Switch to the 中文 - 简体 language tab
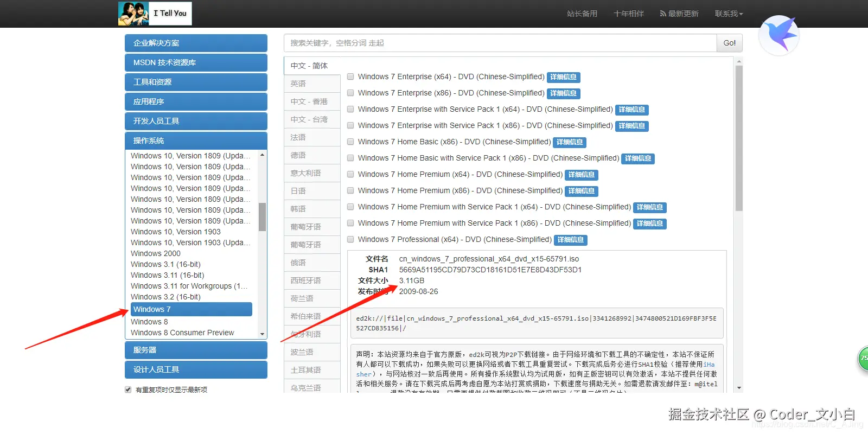 coord(312,66)
